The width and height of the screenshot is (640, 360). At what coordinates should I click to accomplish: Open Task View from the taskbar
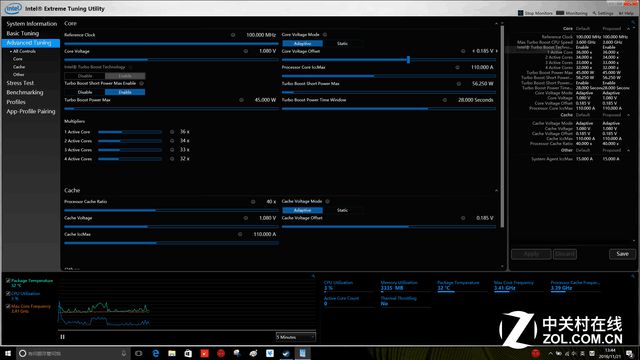click(x=138, y=353)
